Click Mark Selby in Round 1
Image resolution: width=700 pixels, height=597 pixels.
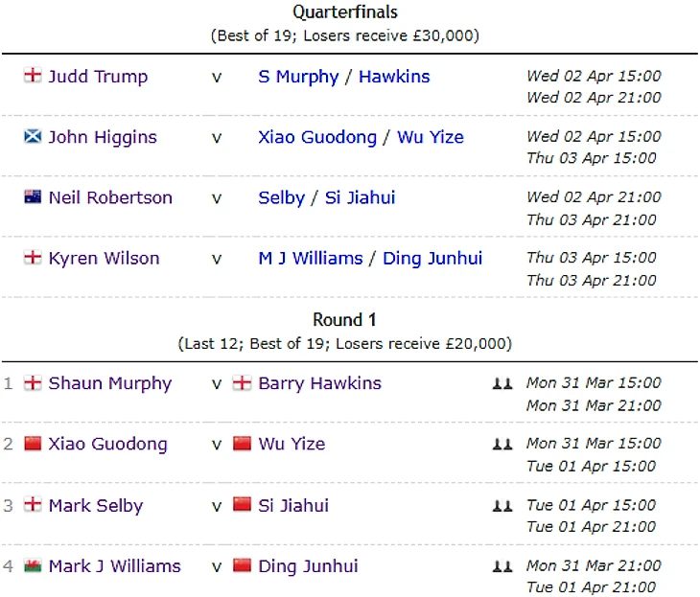pos(94,505)
